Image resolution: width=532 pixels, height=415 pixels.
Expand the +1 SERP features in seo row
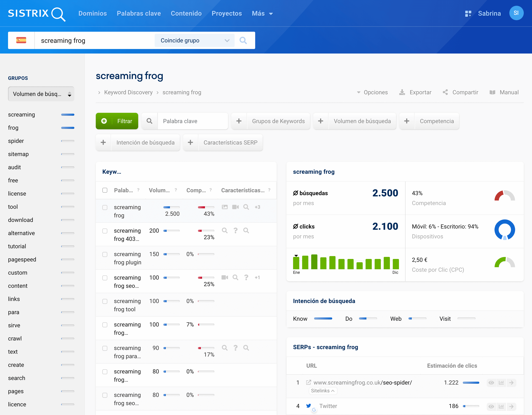point(257,277)
